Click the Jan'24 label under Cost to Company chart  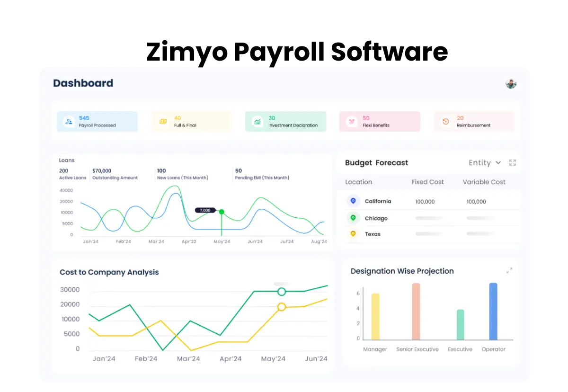[x=104, y=359]
